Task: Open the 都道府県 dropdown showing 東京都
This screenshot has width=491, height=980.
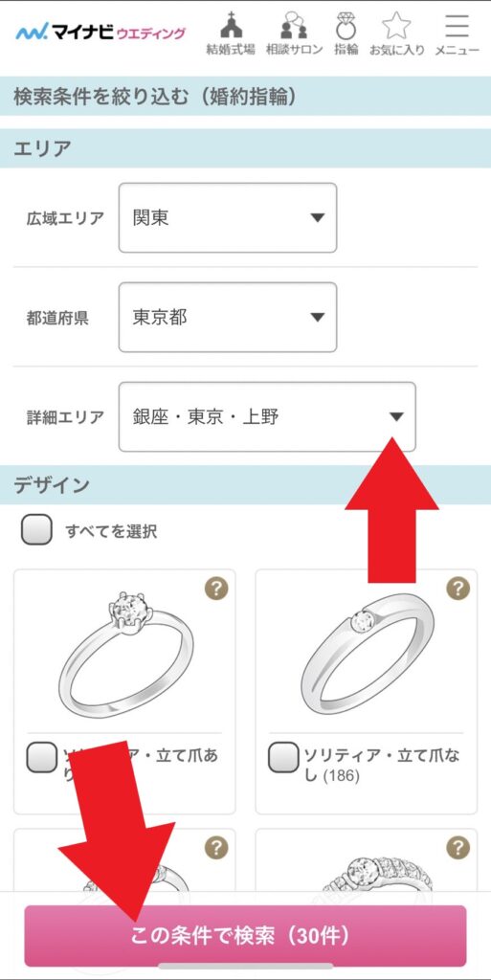Action: [x=228, y=318]
